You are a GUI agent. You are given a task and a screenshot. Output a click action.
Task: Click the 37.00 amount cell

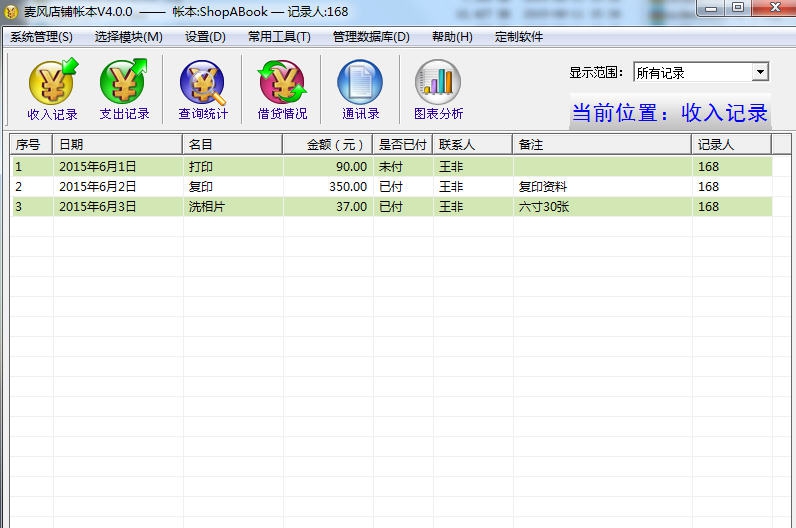(327, 207)
